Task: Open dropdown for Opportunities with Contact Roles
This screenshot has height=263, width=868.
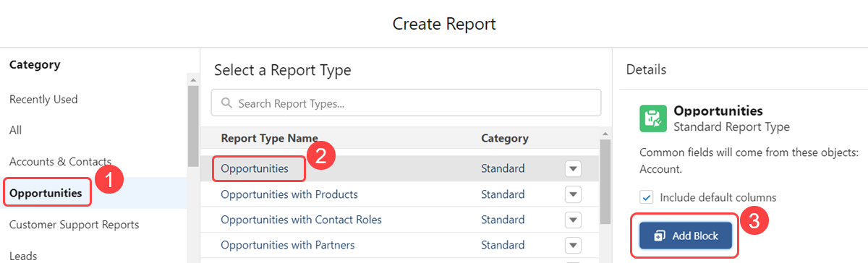Action: [x=573, y=220]
